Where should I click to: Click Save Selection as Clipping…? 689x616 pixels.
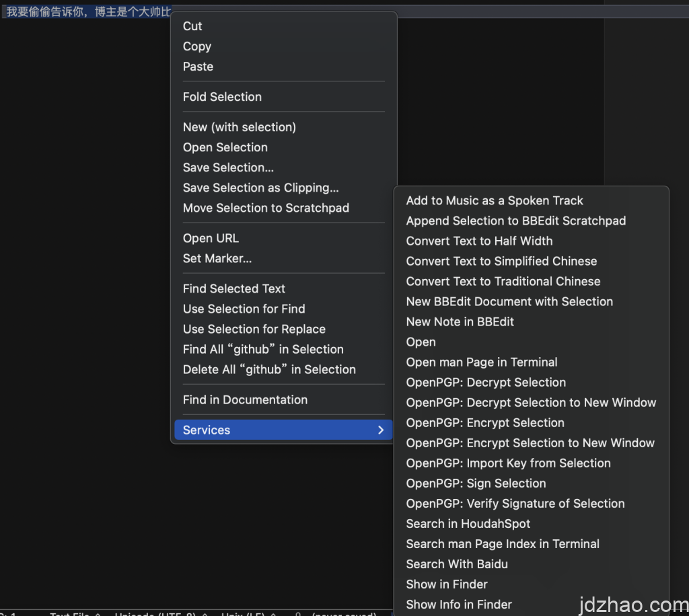click(260, 188)
